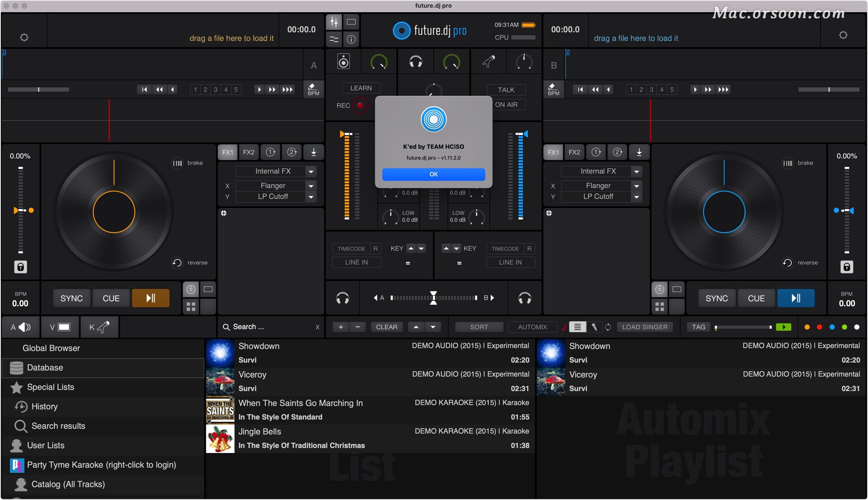Enable deck A FX1 toggle

pos(227,152)
